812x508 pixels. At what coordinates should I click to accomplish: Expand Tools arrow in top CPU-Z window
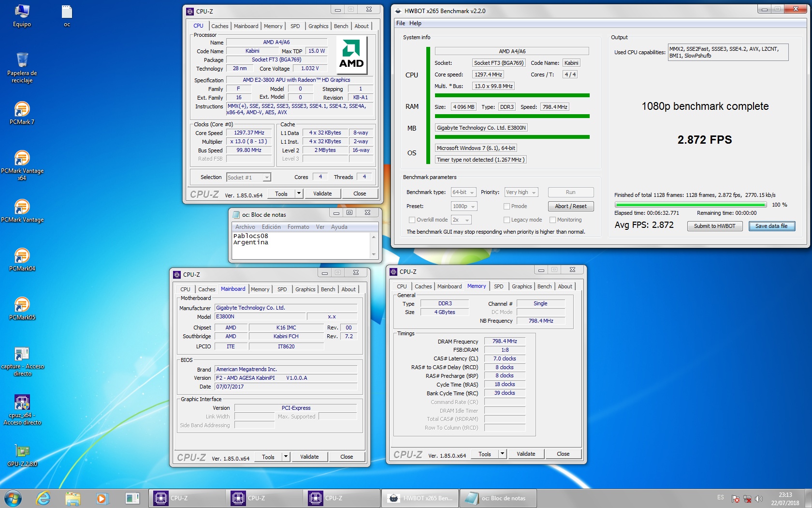(299, 194)
